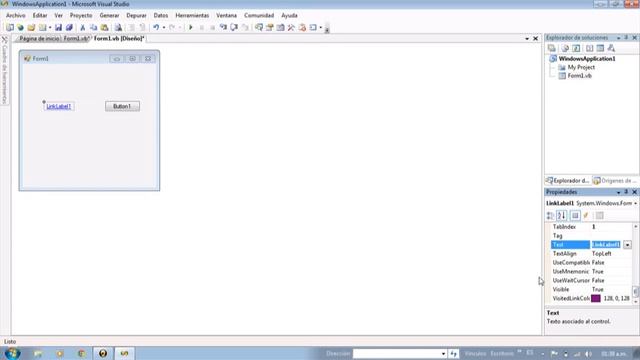The height and width of the screenshot is (360, 640).
Task: Sort properties alphabetically
Action: click(x=562, y=216)
